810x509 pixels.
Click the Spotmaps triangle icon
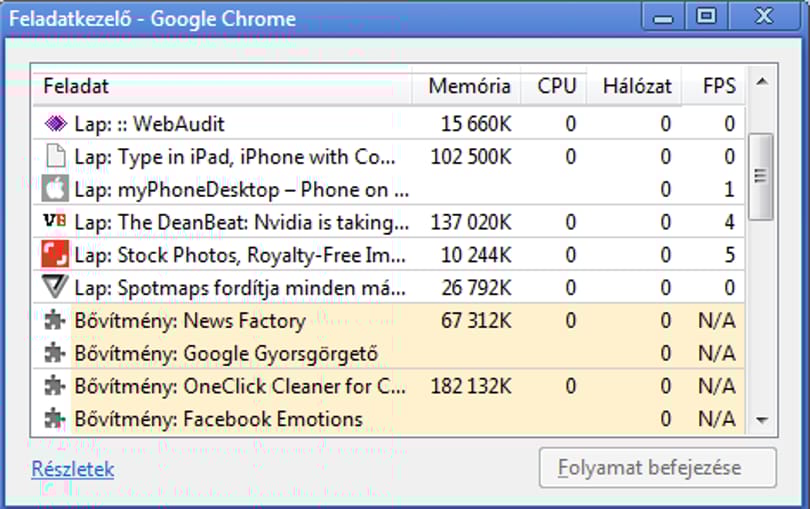[x=55, y=286]
